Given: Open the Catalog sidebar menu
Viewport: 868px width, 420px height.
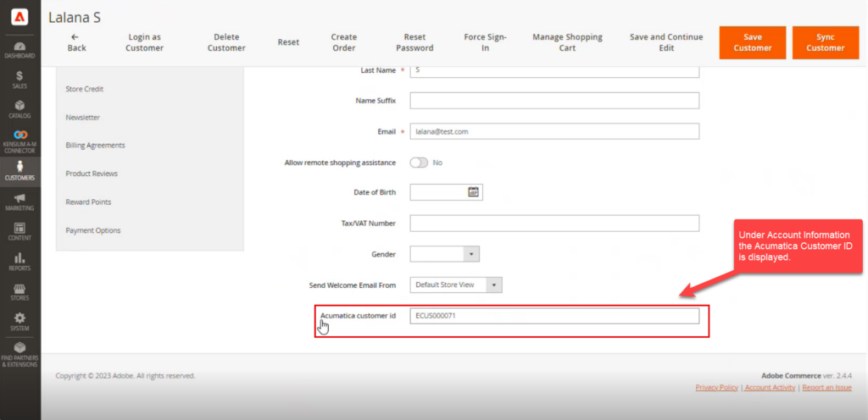Looking at the screenshot, I should (20, 109).
